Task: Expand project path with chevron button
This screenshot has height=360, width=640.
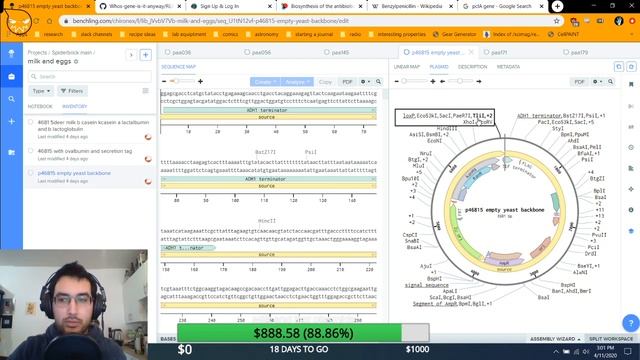Action: [131, 55]
